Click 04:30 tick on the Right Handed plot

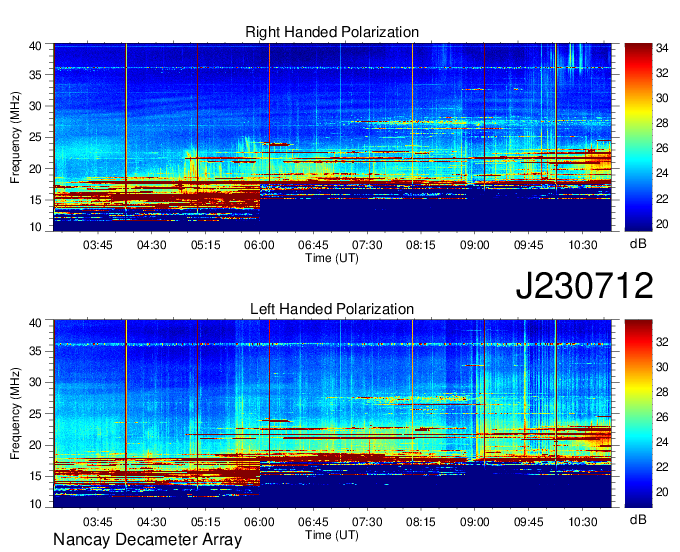pos(151,245)
